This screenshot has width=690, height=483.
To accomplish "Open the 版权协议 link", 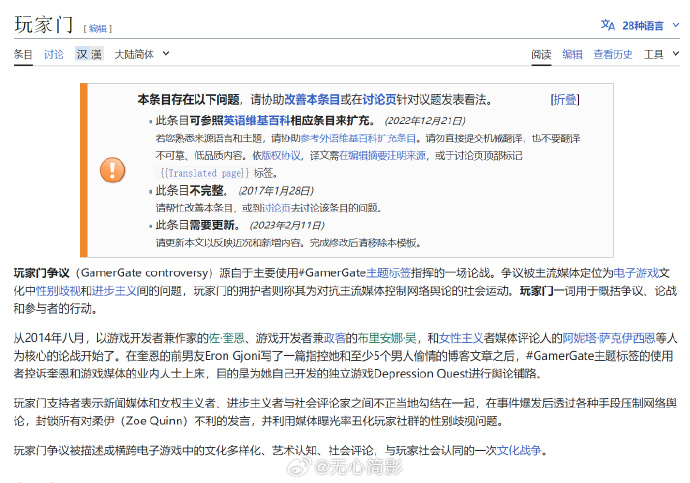I will coord(281,156).
